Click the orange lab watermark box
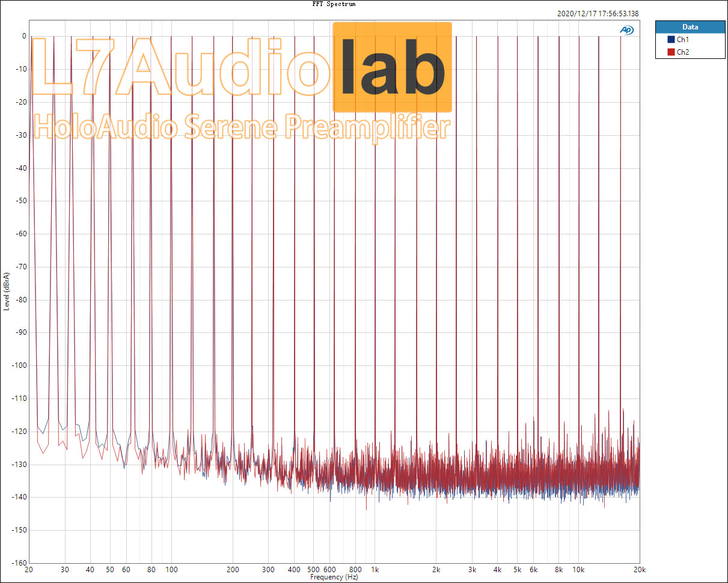Viewport: 728px width, 583px height. coord(391,67)
